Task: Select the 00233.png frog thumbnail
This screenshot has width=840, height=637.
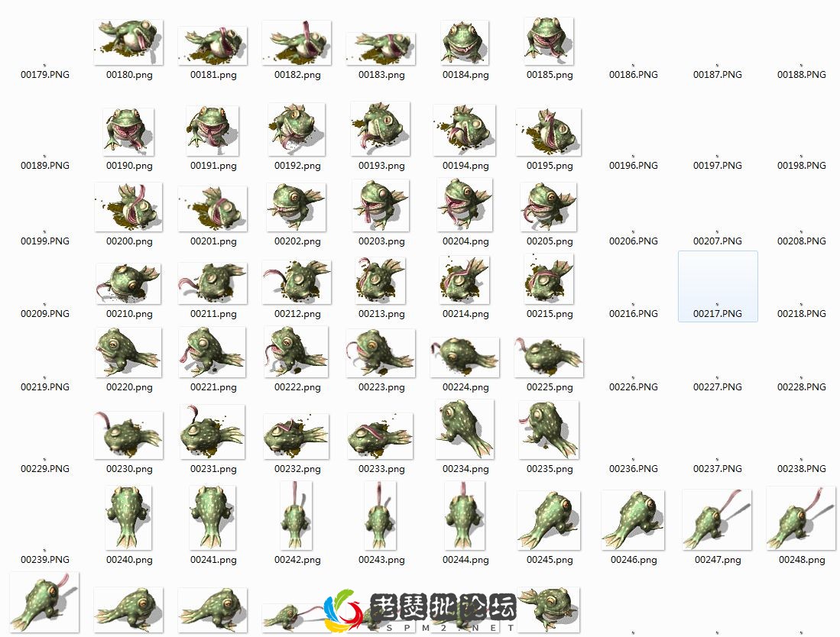Action: (x=381, y=436)
